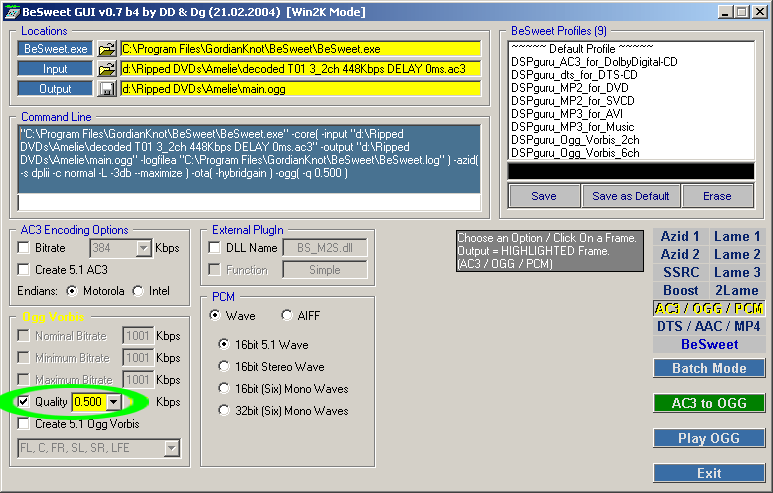Select 32bit (Six) Mono Waves option
The image size is (773, 493).
point(224,410)
